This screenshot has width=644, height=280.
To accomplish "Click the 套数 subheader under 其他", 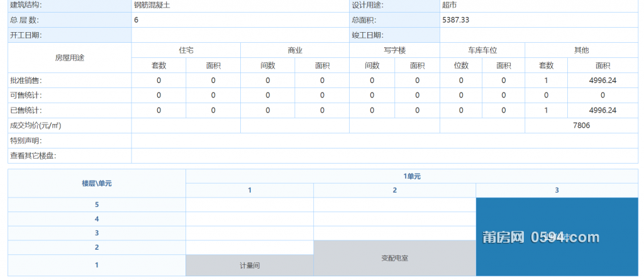I will pos(547,65).
